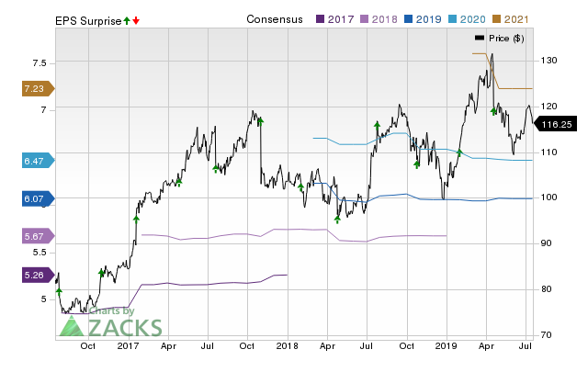Click the black Price ($) legend marker
Screen dimensions: 588x372
click(x=480, y=38)
